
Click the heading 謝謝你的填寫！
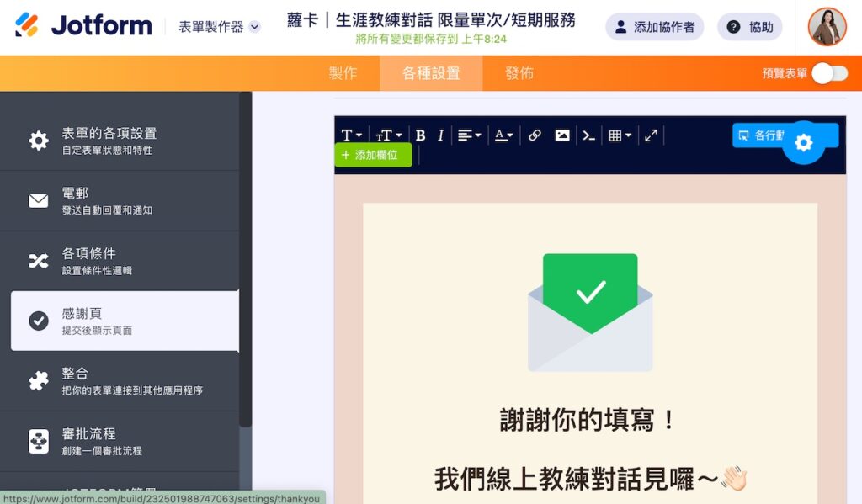click(587, 421)
